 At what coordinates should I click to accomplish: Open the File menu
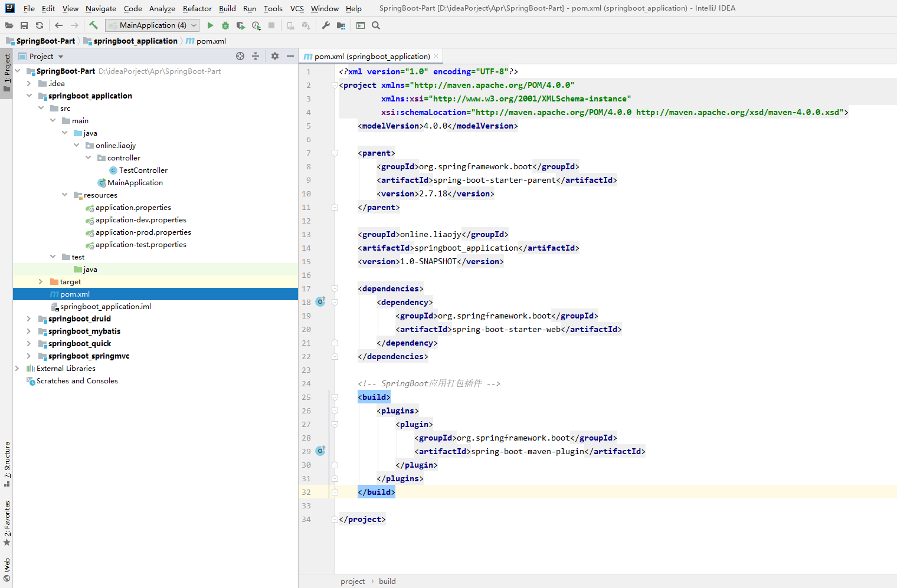pyautogui.click(x=29, y=8)
